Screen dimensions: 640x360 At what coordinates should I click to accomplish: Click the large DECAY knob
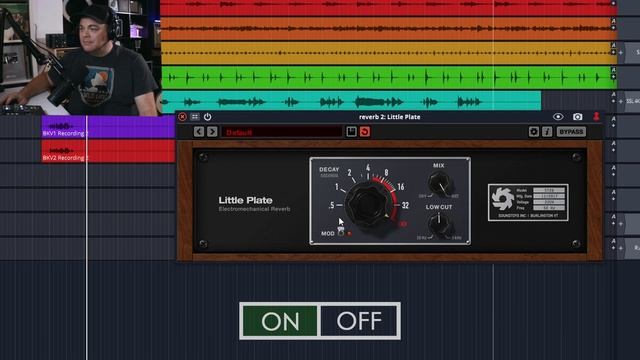(x=369, y=204)
